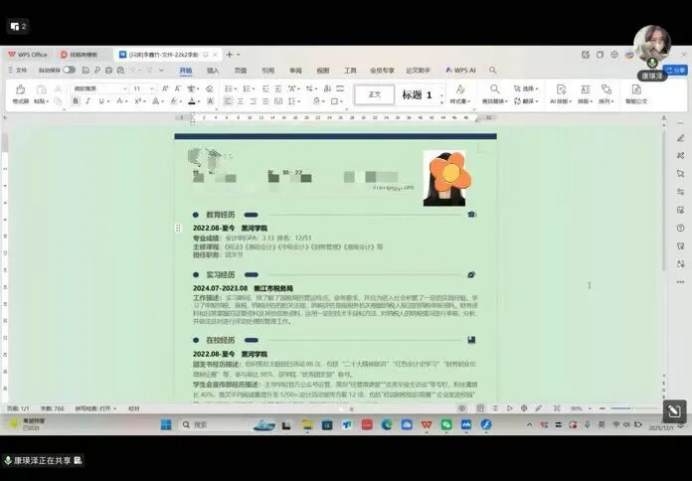Click the Italic formatting button
This screenshot has width=692, height=481.
point(87,101)
